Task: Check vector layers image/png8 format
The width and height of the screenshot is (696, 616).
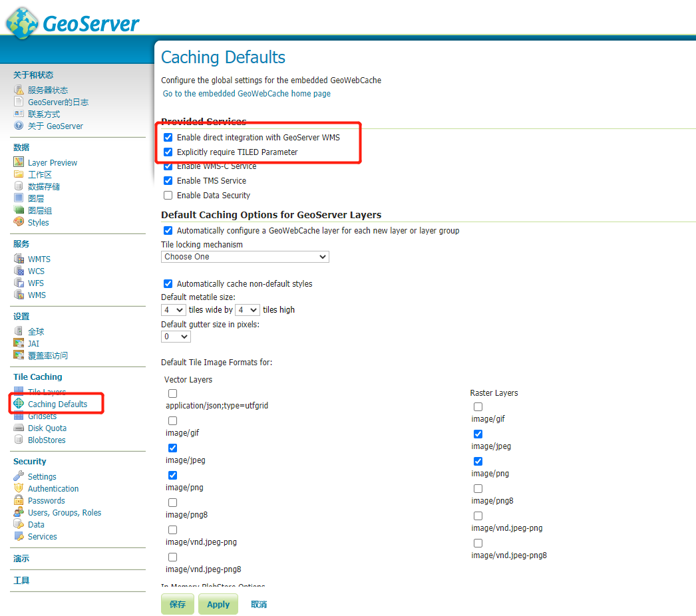Action: coord(172,502)
